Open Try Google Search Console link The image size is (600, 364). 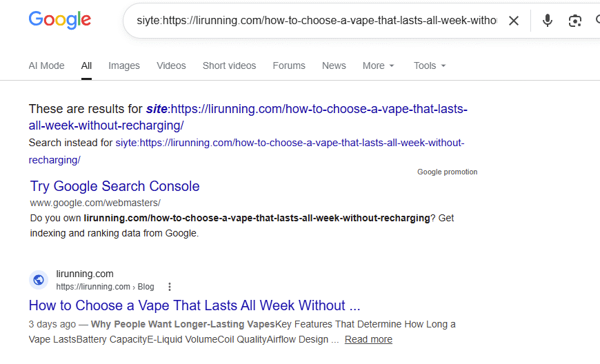pyautogui.click(x=114, y=186)
